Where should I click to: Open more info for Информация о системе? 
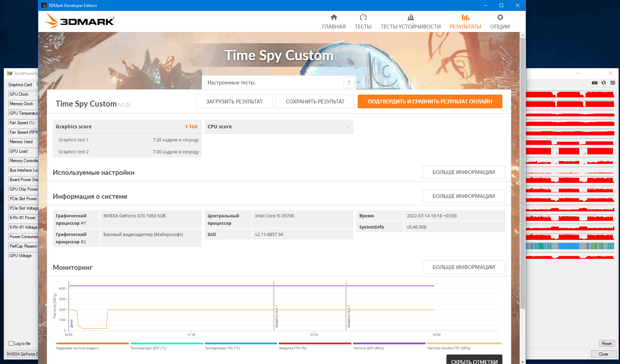coord(464,196)
